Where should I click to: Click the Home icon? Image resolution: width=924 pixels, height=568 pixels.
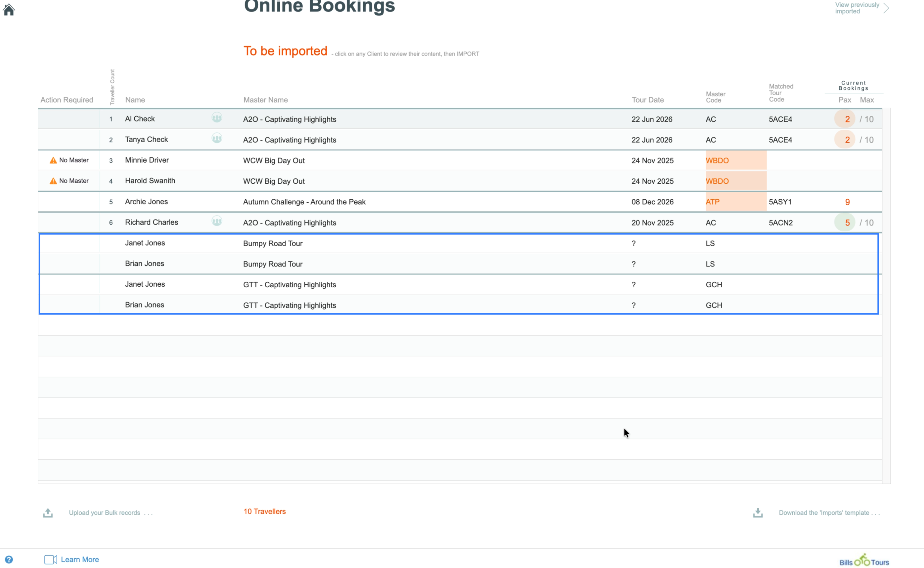pyautogui.click(x=9, y=9)
